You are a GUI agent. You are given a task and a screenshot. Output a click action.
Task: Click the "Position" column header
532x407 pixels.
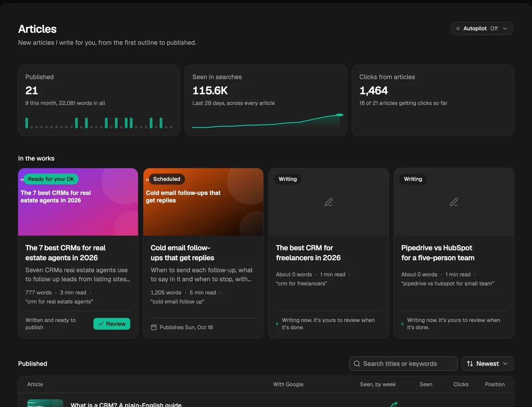(x=495, y=384)
